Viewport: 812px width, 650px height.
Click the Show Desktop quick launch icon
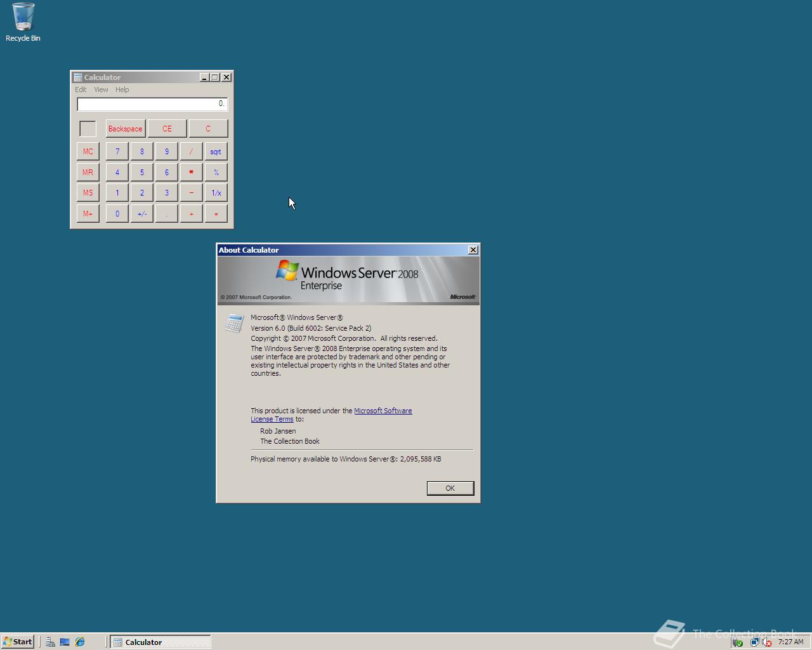pyautogui.click(x=65, y=642)
